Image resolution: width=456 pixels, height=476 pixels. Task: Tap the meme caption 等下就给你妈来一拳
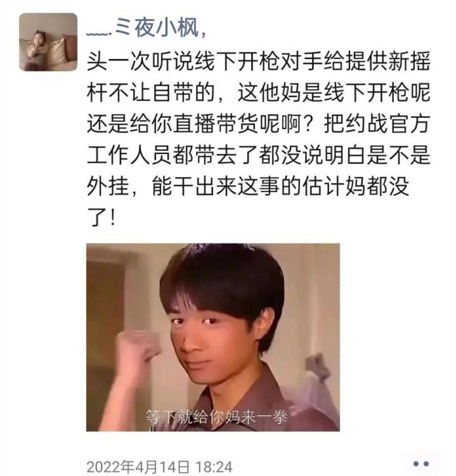pyautogui.click(x=217, y=417)
